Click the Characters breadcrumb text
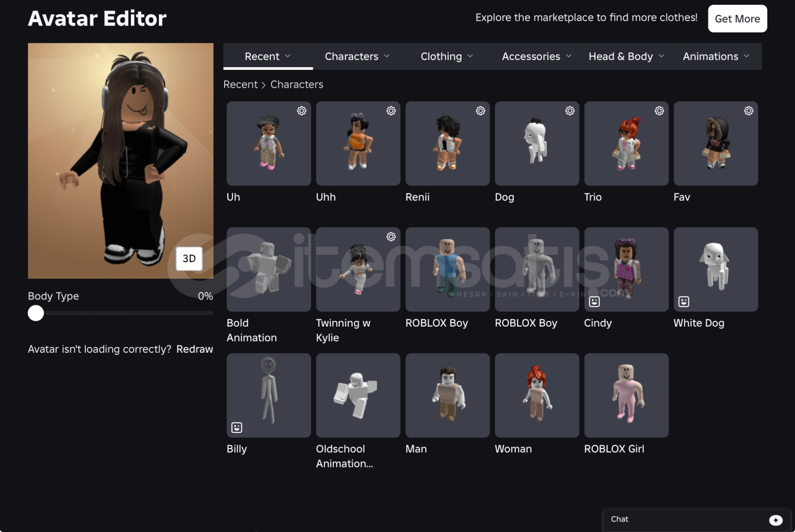The image size is (795, 532). pos(297,85)
